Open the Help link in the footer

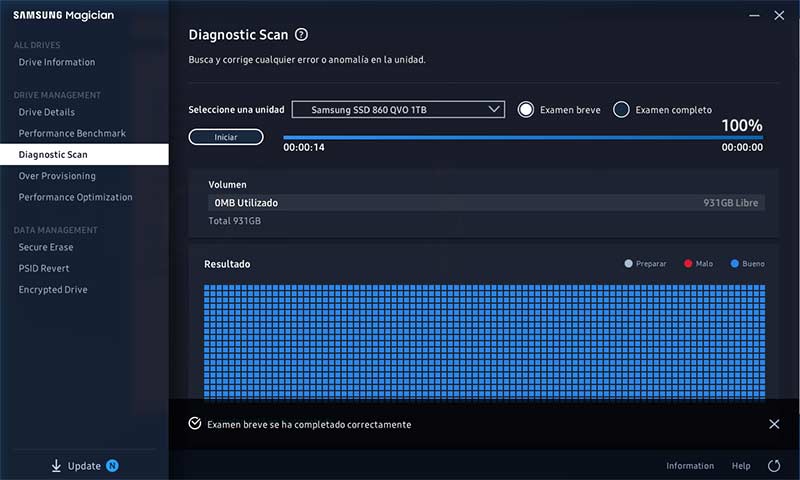click(x=741, y=466)
